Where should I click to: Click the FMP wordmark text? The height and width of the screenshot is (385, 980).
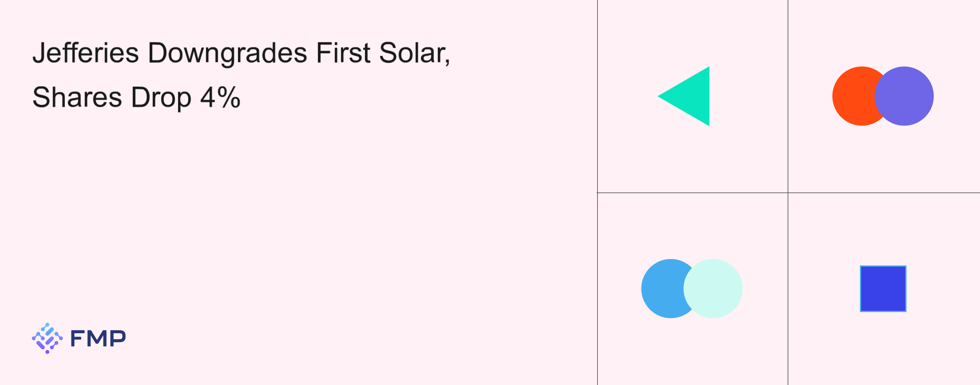point(98,338)
